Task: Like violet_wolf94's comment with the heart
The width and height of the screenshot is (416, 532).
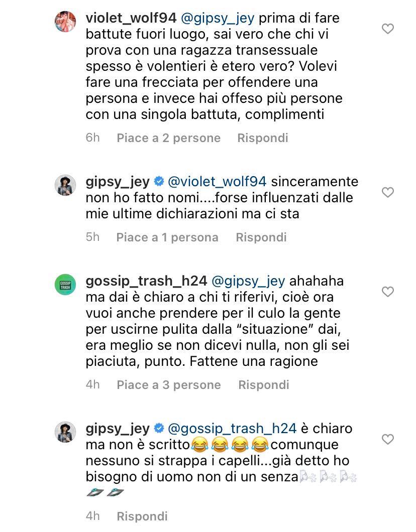Action: tap(387, 29)
